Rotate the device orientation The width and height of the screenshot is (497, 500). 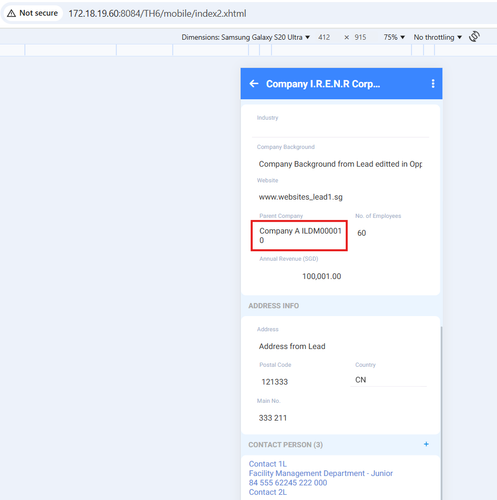pyautogui.click(x=474, y=37)
